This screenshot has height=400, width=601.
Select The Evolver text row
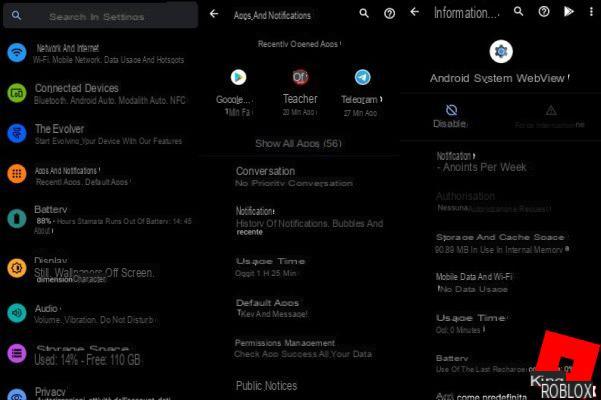(x=108, y=134)
